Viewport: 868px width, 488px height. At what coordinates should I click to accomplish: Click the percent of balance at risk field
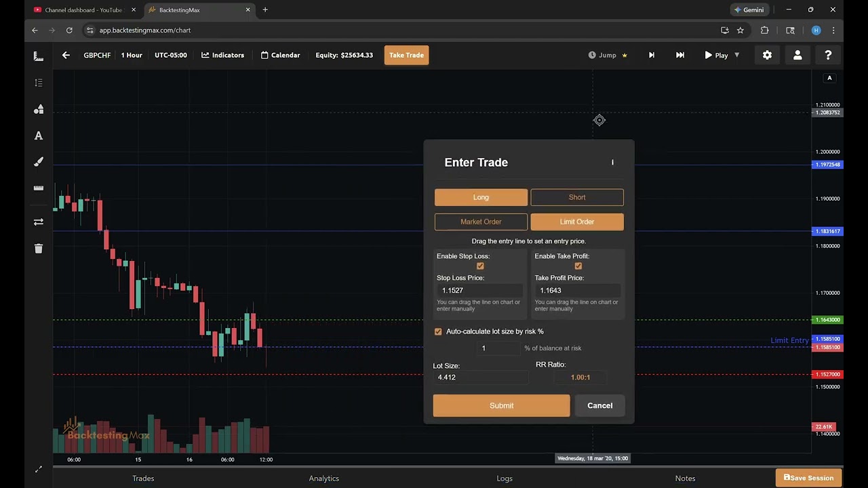498,348
